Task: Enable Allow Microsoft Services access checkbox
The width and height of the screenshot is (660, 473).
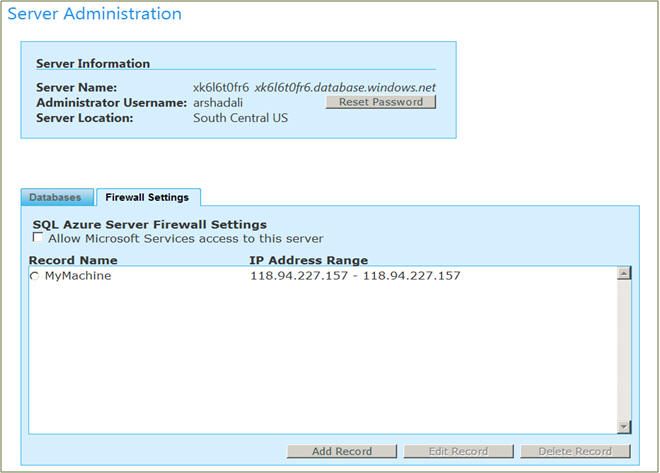Action: click(x=38, y=237)
